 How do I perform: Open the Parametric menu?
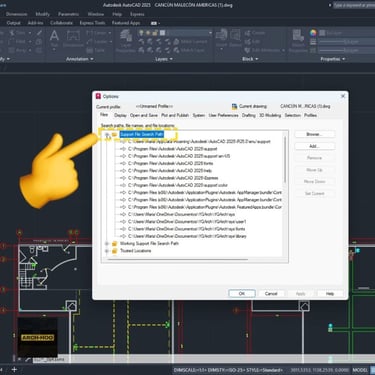[68, 14]
